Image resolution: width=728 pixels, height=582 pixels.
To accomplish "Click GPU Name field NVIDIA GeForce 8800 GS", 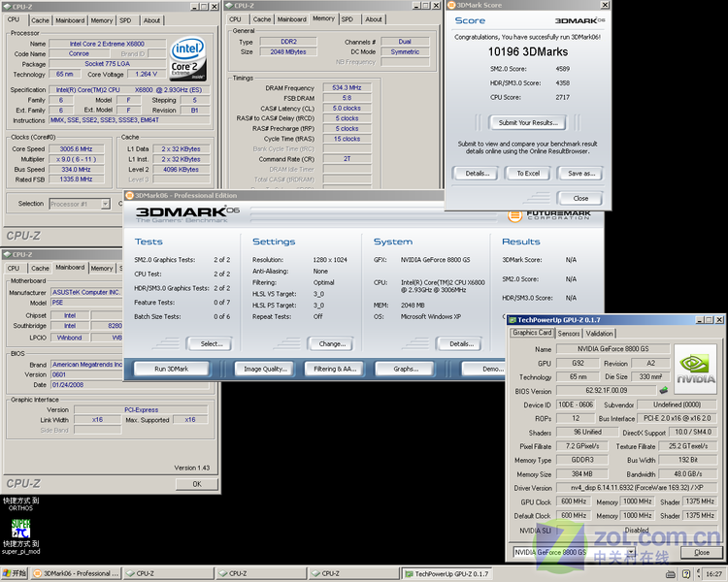I will (612, 349).
